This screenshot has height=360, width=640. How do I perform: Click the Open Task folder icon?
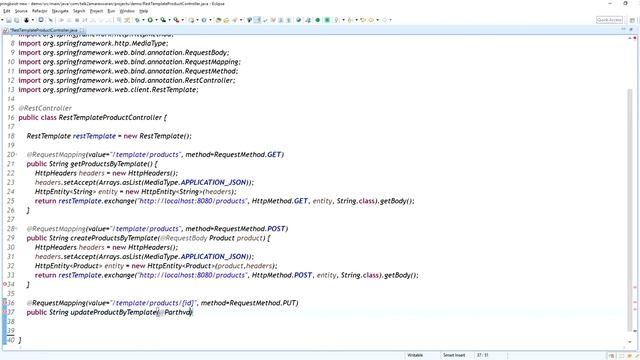pos(226,20)
